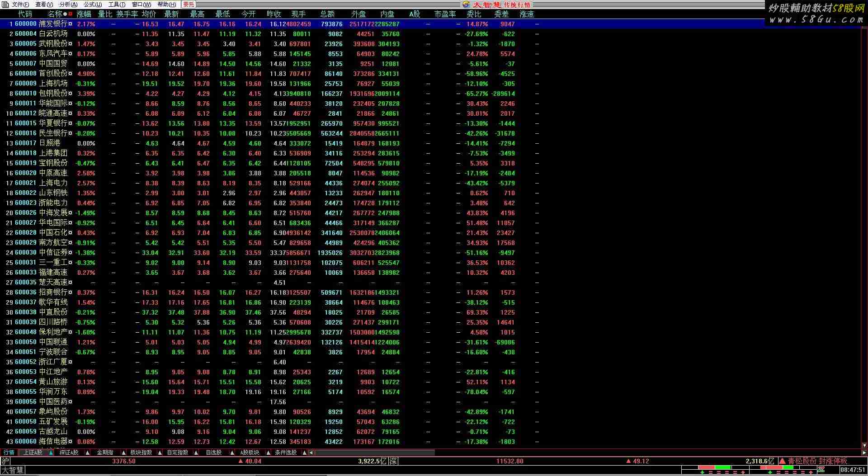Click stock code 600050
The width and height of the screenshot is (868, 476).
26,342
